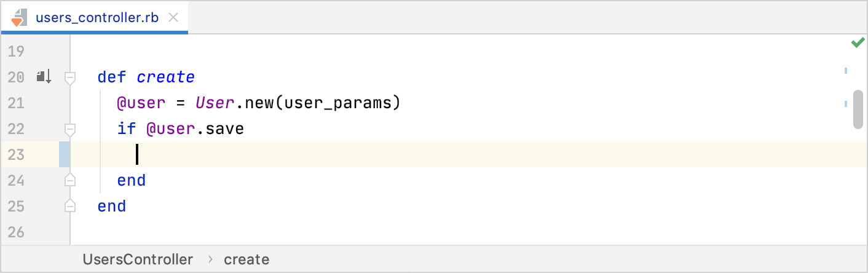This screenshot has height=273, width=868.
Task: Click the Ruby file icon on the tab
Action: [18, 17]
